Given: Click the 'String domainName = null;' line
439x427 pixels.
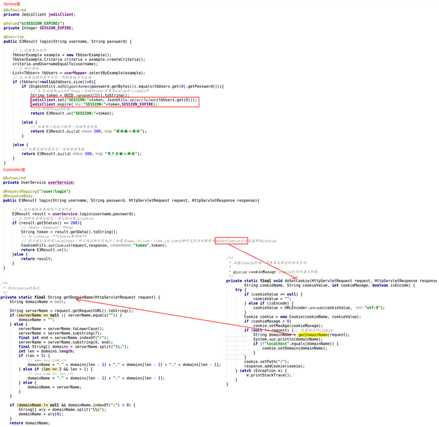Looking at the screenshot, I should pos(37,302).
